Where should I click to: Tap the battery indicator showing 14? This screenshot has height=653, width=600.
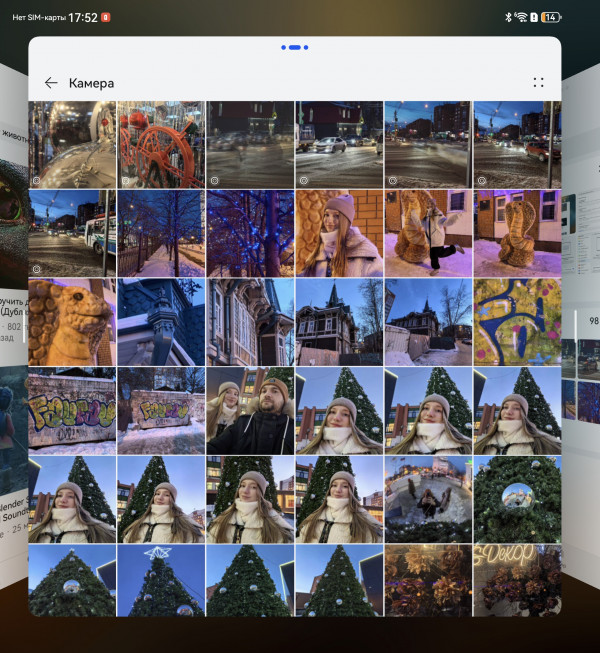[551, 17]
